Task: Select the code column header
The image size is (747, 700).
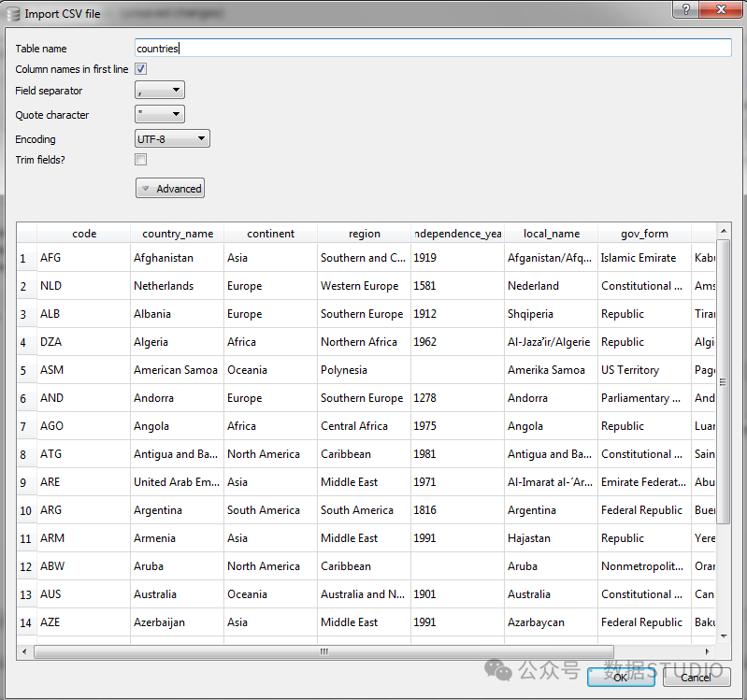Action: pos(84,234)
